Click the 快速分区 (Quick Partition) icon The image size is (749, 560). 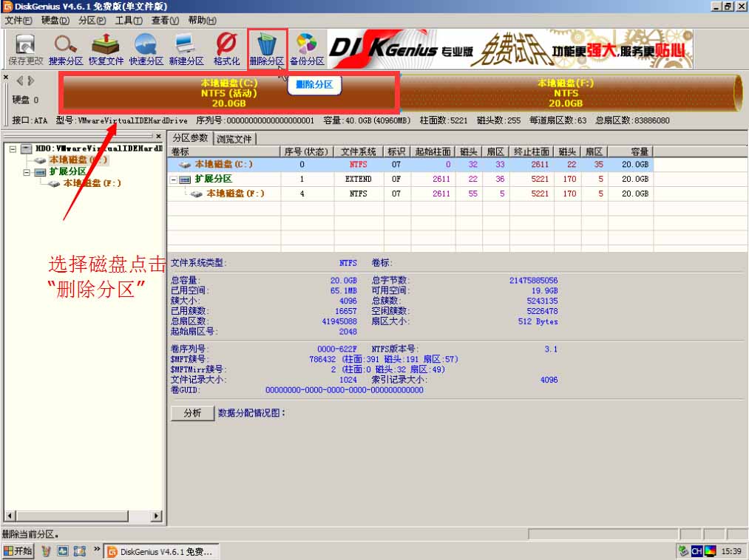click(x=146, y=46)
